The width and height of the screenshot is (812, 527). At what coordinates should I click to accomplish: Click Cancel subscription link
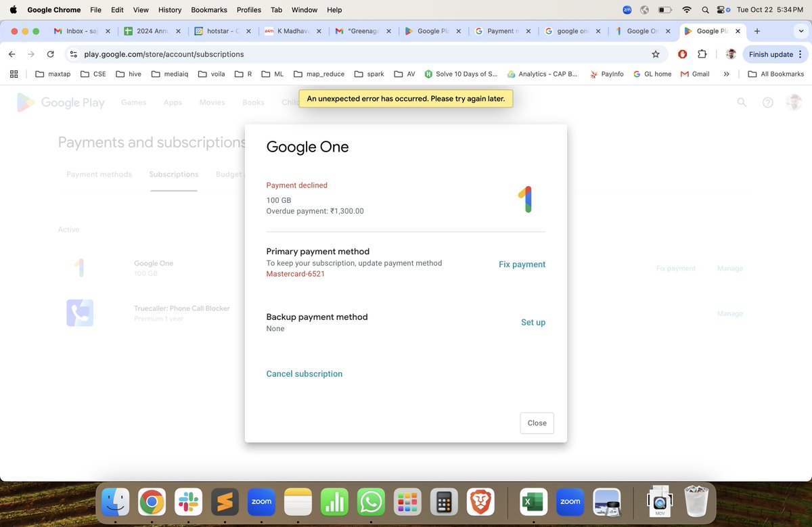[x=304, y=374]
